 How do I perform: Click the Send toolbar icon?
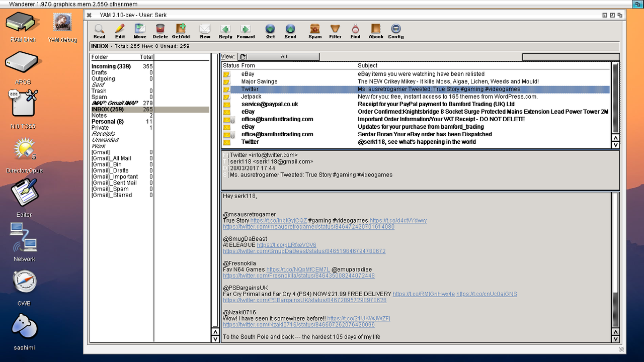[x=290, y=31]
